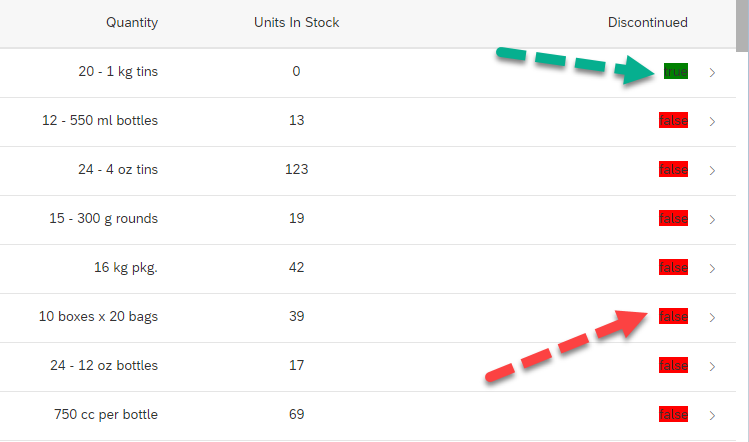Click red 'false' label in 12 - 550 ml row
This screenshot has height=442, width=749.
pyautogui.click(x=673, y=121)
